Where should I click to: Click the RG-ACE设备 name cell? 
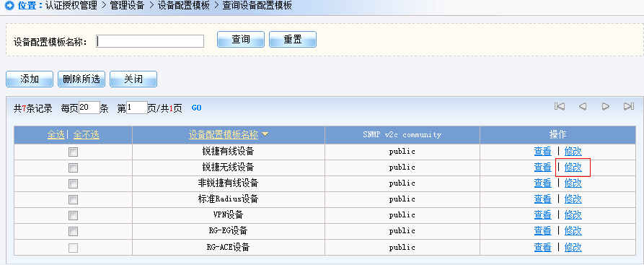coord(228,247)
